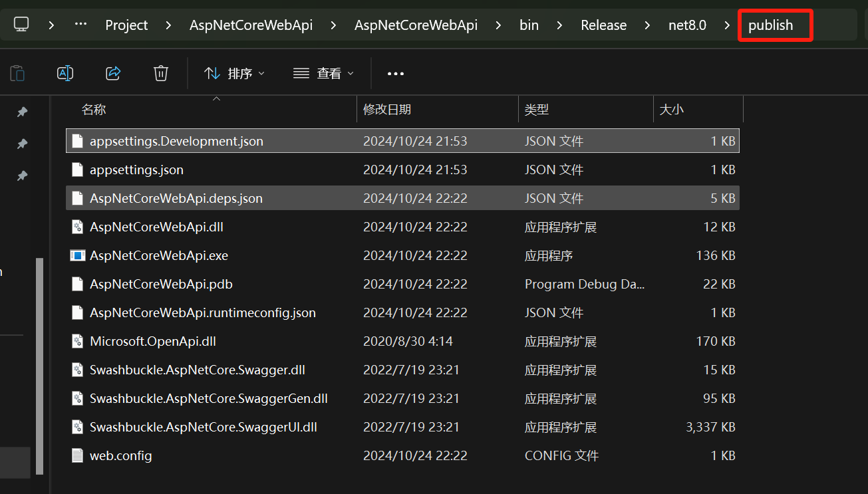Select the appsettings.Development.json file name
The width and height of the screenshot is (868, 494).
[x=176, y=141]
